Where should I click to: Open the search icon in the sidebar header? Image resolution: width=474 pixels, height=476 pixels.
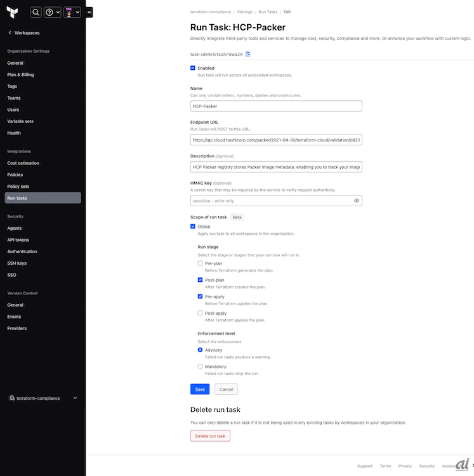pyautogui.click(x=36, y=13)
